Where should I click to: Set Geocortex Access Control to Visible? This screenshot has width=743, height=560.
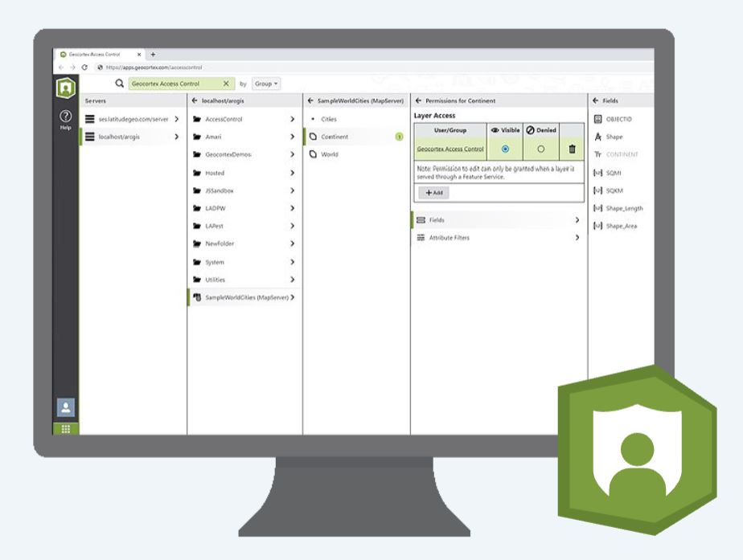pyautogui.click(x=505, y=149)
